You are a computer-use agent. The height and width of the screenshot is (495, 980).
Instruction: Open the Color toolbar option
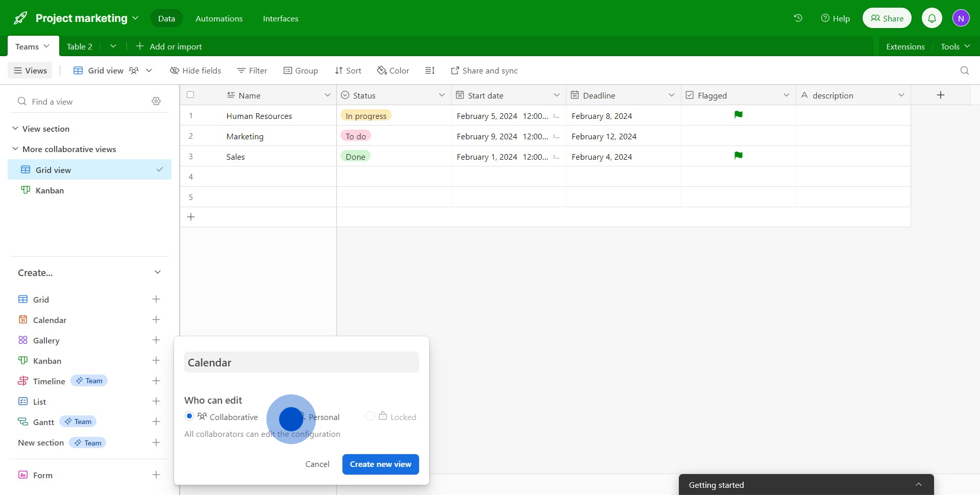point(393,70)
